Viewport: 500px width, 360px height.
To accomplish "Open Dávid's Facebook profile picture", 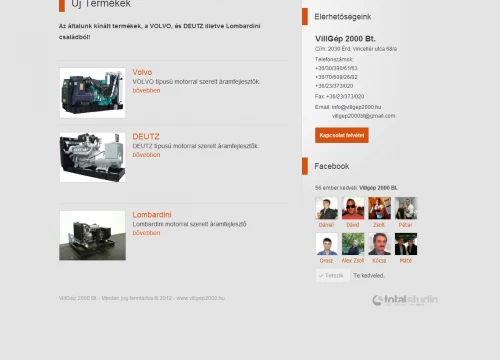I will pos(353,208).
